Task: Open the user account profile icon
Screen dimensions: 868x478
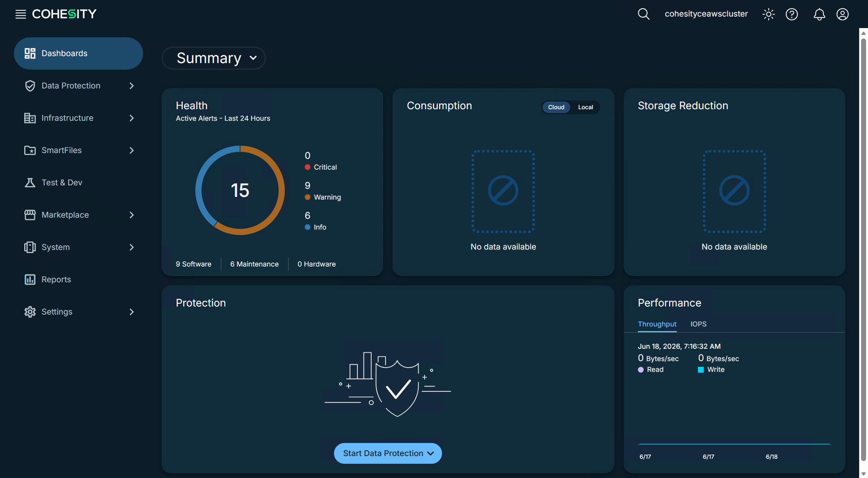Action: coord(843,14)
